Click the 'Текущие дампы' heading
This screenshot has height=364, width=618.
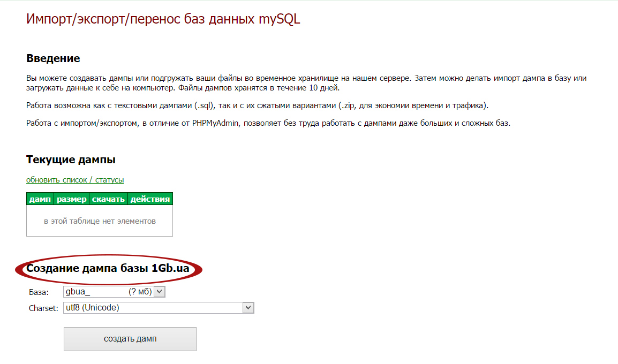coord(71,160)
